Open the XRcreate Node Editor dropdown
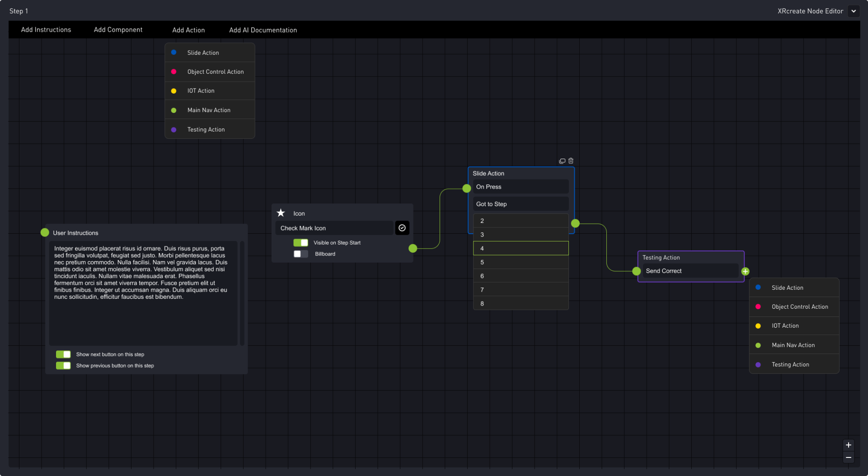 (853, 11)
